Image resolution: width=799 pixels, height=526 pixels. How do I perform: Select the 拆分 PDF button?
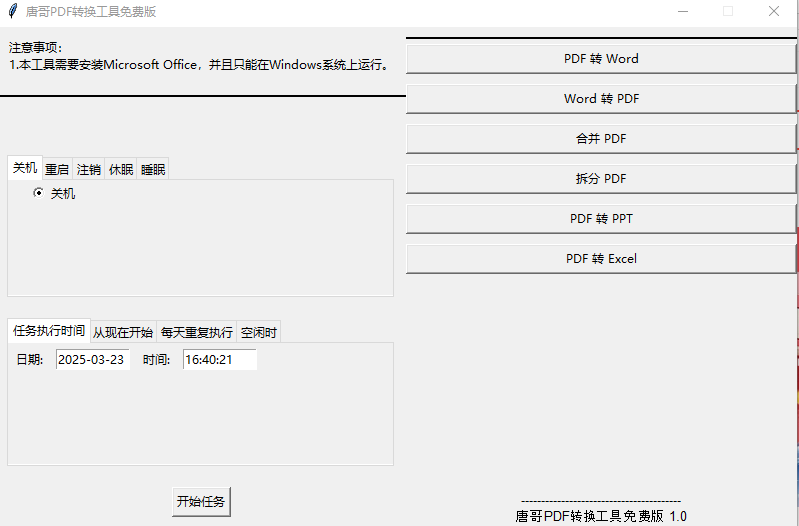coord(601,179)
